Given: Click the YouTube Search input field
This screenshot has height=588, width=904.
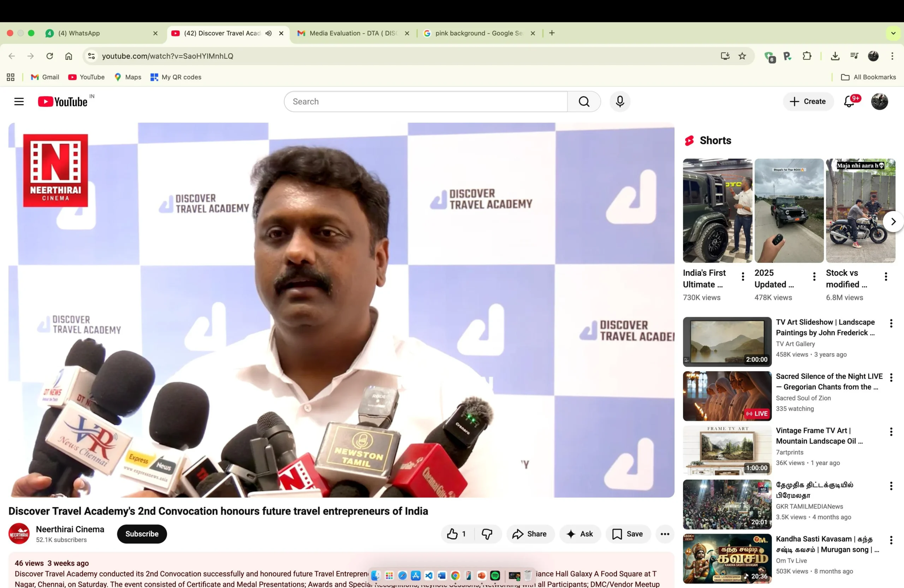Looking at the screenshot, I should point(426,101).
